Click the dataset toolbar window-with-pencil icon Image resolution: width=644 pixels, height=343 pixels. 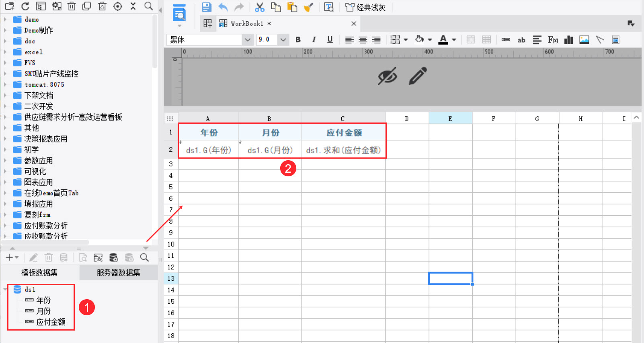[98, 257]
